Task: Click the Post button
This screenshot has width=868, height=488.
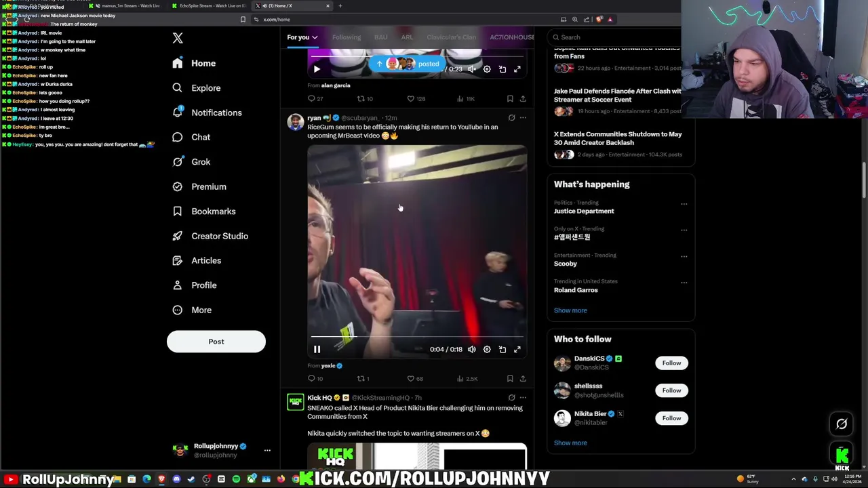Action: [216, 342]
